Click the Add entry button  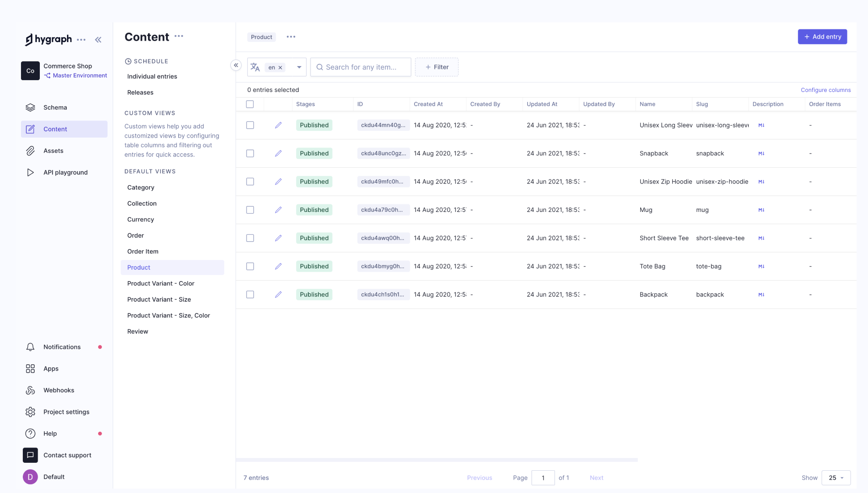click(x=822, y=37)
